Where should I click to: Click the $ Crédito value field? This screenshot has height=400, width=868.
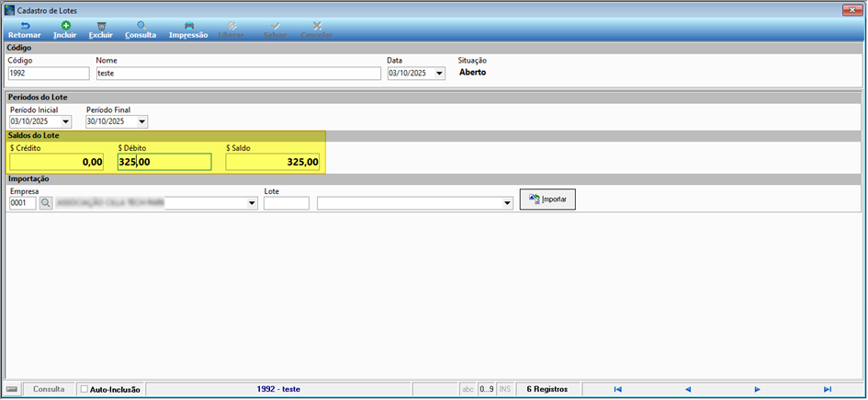(56, 163)
